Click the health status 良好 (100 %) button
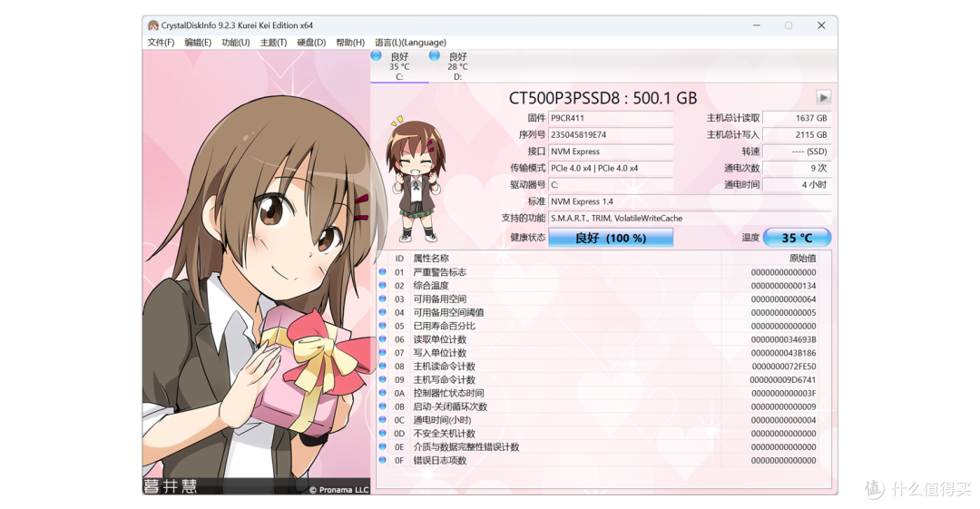The height and width of the screenshot is (509, 980). tap(611, 238)
